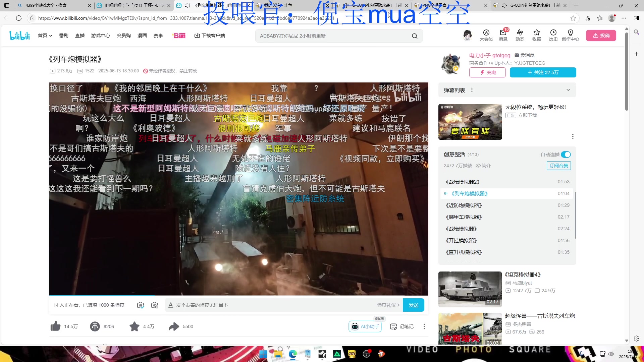Open the danmaku text style icon
644x362 pixels.
tap(170, 305)
